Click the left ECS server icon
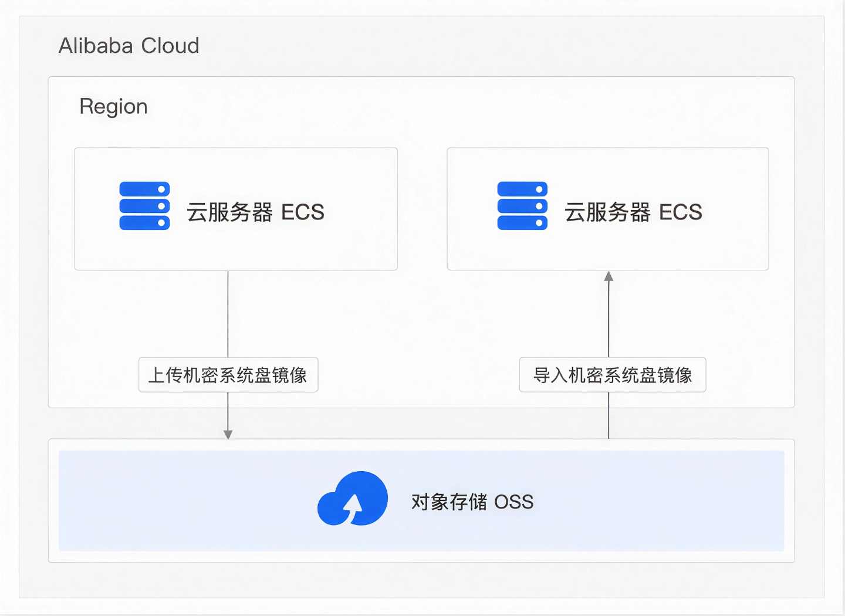 [144, 206]
